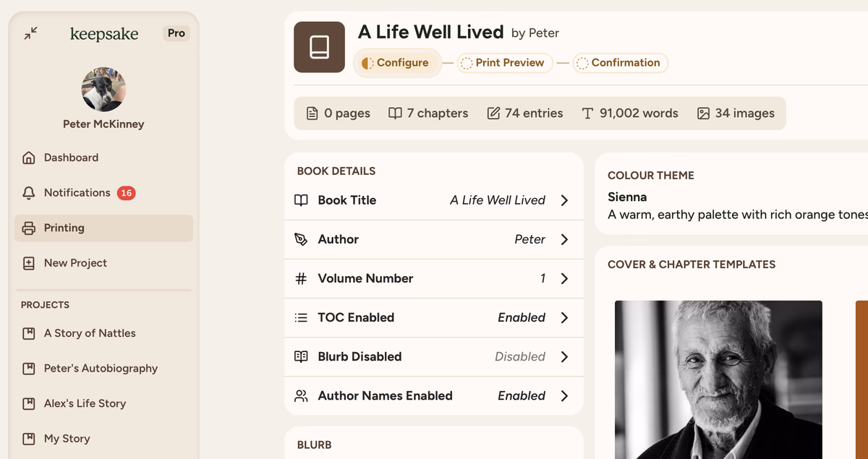Select the elderly man portrait cover template
The image size is (868, 459).
coord(718,379)
